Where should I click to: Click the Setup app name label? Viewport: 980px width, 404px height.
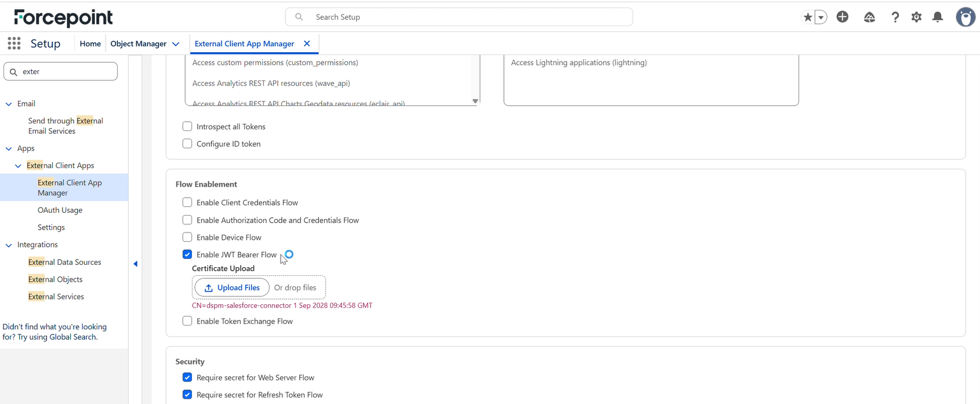tap(45, 43)
